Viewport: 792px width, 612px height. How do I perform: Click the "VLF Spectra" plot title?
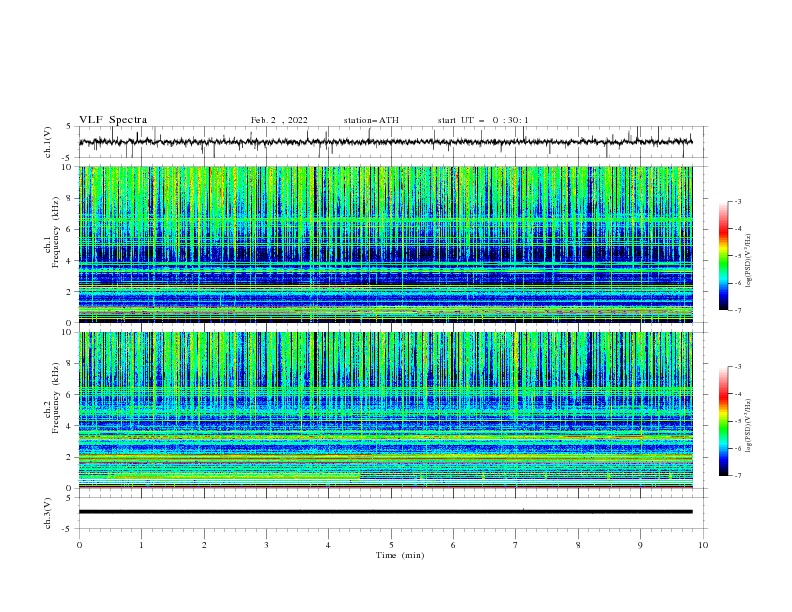click(113, 120)
